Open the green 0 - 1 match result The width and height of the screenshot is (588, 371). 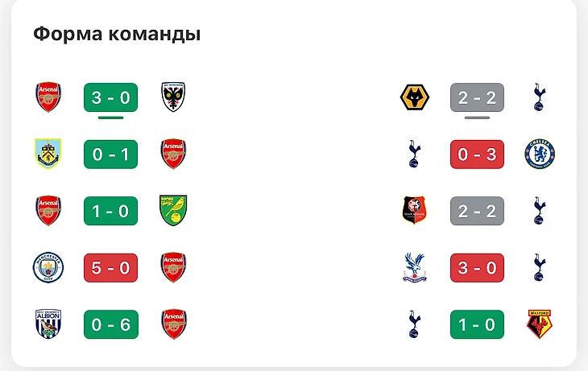tap(110, 154)
